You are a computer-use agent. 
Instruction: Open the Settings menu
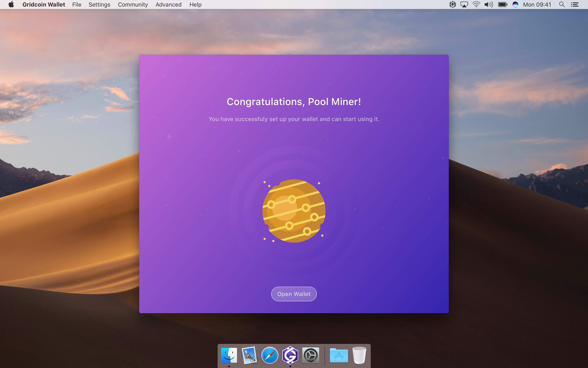[99, 4]
